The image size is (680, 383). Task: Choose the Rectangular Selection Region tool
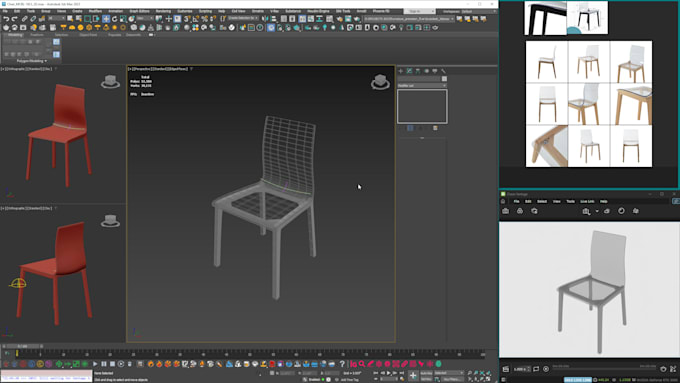click(87, 19)
